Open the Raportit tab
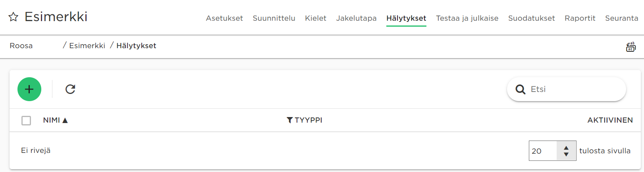 click(580, 18)
